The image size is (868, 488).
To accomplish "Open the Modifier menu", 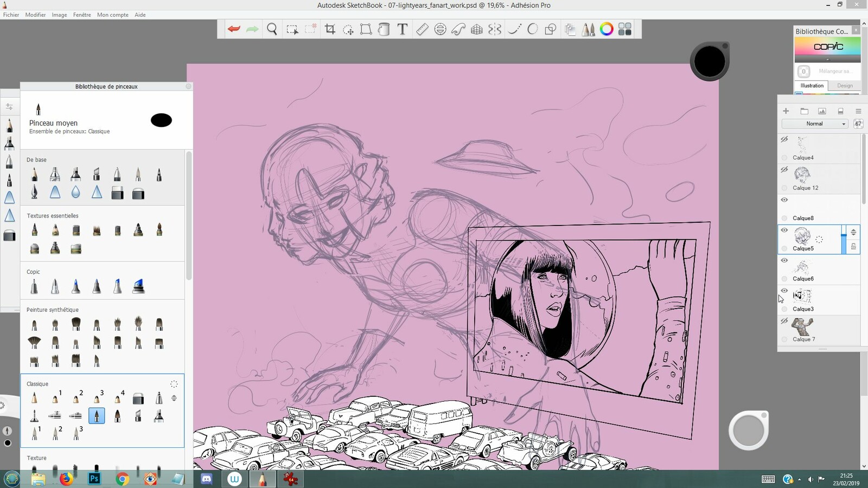I will coord(35,15).
